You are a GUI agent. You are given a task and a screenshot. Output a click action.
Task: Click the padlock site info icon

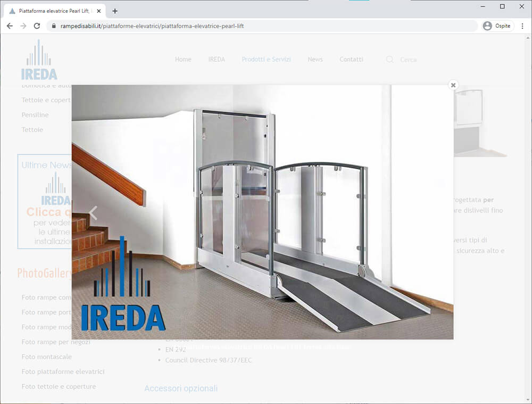point(54,26)
